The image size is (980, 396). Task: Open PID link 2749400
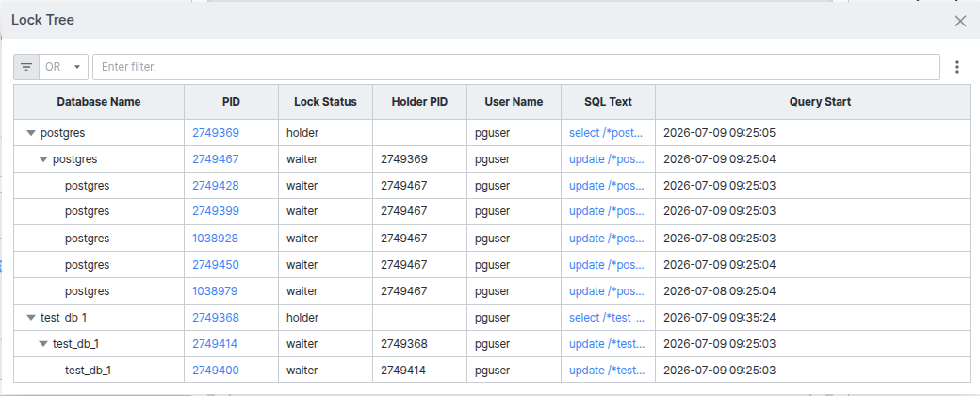[x=216, y=371]
